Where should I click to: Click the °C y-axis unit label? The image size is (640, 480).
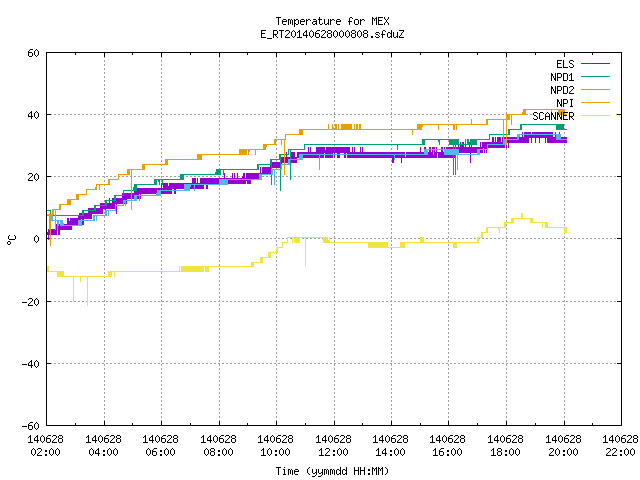[11, 240]
